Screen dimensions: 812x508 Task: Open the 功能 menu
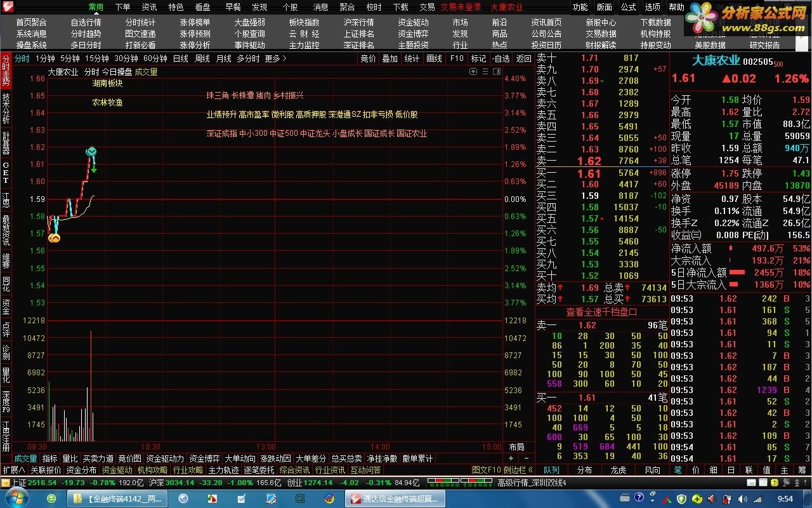click(x=580, y=7)
